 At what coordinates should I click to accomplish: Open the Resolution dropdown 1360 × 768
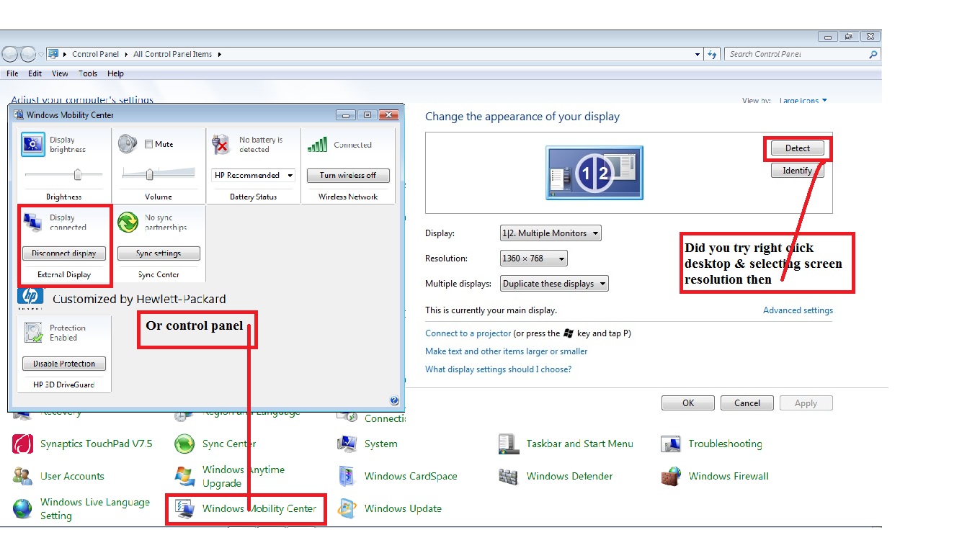coord(534,258)
